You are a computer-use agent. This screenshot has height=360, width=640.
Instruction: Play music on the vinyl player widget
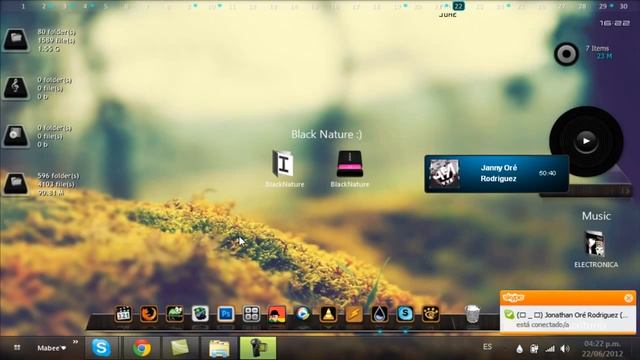[x=586, y=141]
